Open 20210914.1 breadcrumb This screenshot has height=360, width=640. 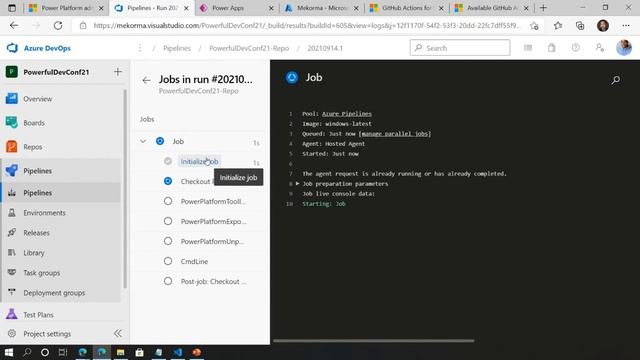325,48
